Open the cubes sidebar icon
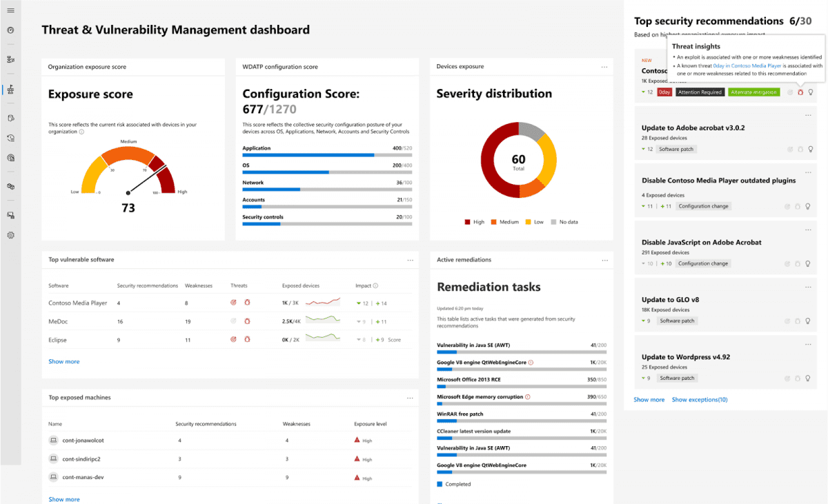 [x=10, y=186]
